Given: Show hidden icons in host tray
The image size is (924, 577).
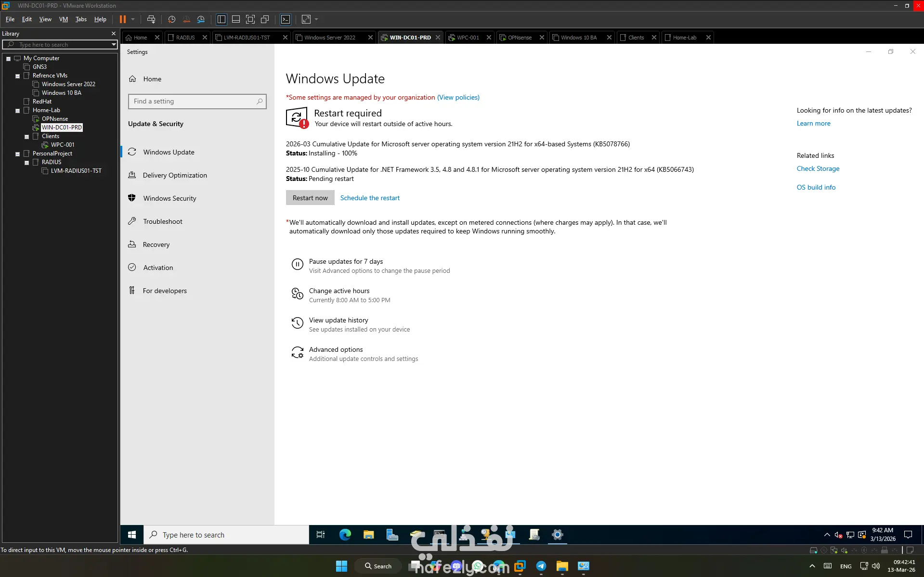Looking at the screenshot, I should tap(812, 566).
